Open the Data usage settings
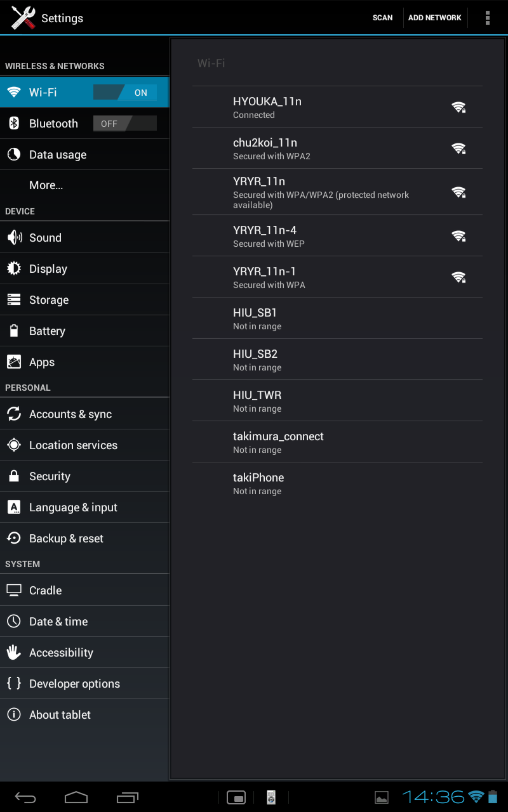 (x=84, y=154)
